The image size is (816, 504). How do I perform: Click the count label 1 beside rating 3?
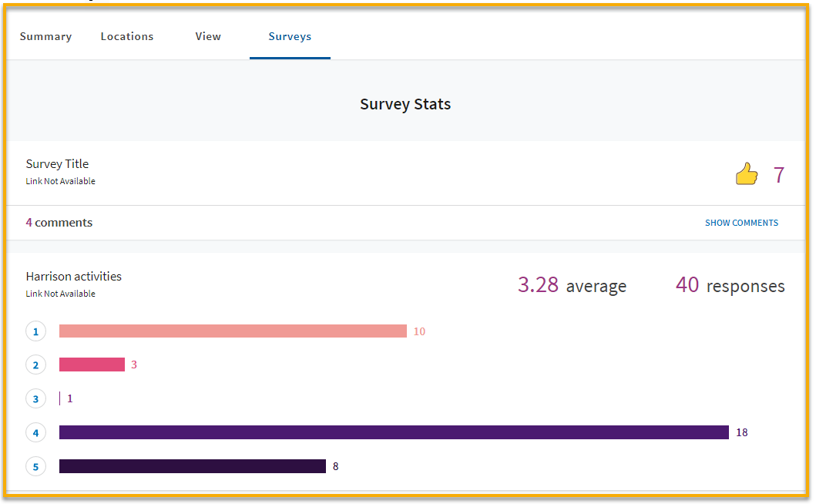70,399
